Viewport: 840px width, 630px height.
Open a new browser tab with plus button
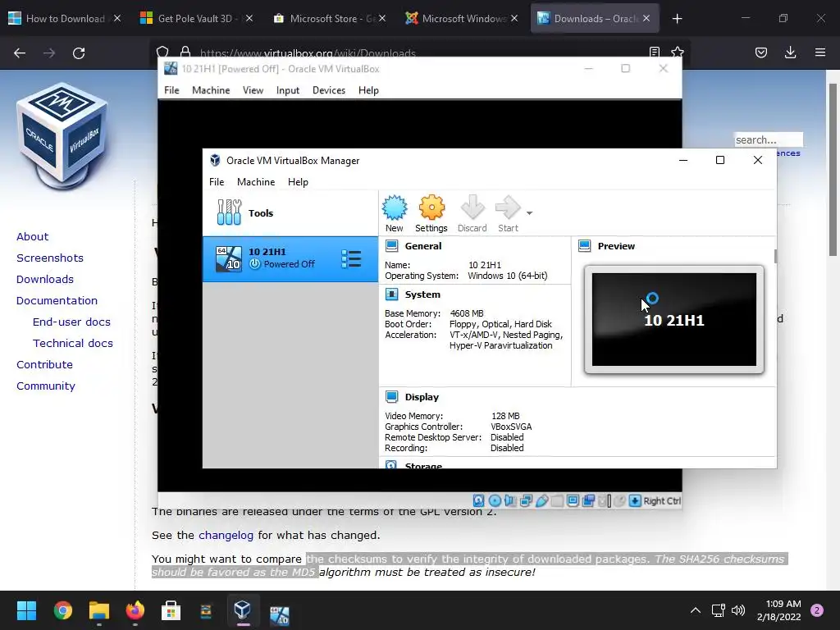tap(677, 19)
